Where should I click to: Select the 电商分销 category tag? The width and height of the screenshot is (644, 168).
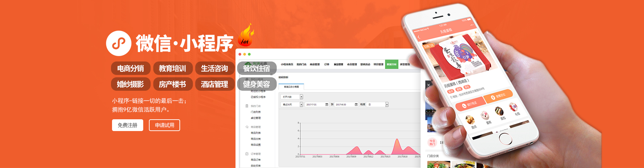130,69
